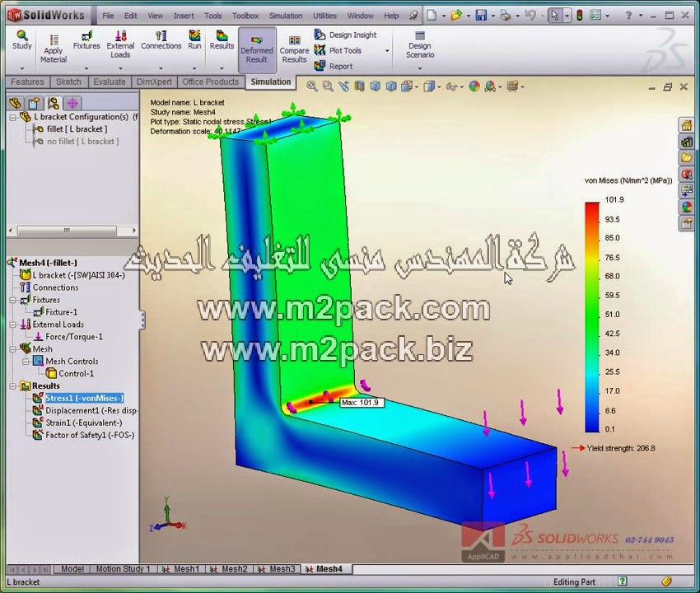The image size is (700, 593).
Task: Click the New document icon
Action: 432,15
